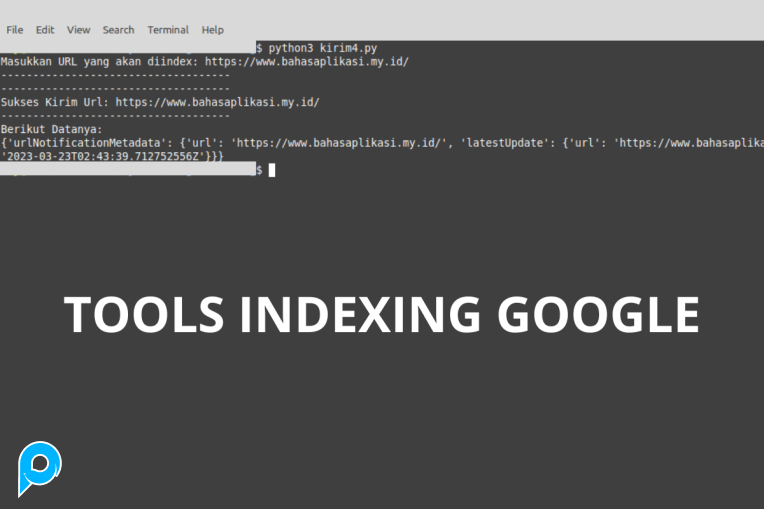Screen dimensions: 764x509
Task: Click the URL in Sukses Kirim Url line
Action: point(217,102)
